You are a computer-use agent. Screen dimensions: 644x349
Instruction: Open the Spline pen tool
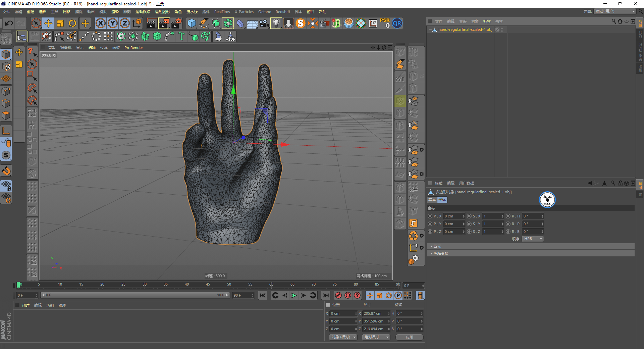click(204, 23)
